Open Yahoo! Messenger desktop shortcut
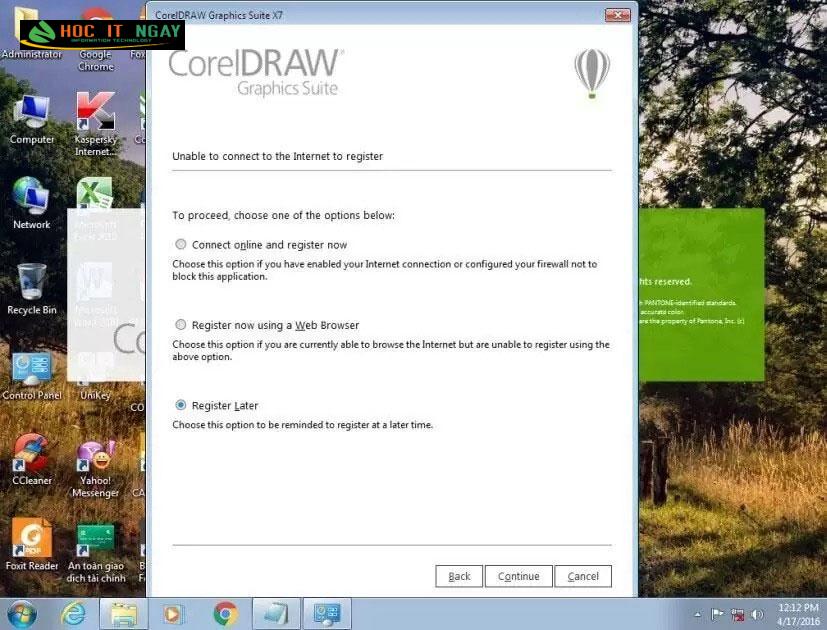The height and width of the screenshot is (630, 827). tap(95, 470)
